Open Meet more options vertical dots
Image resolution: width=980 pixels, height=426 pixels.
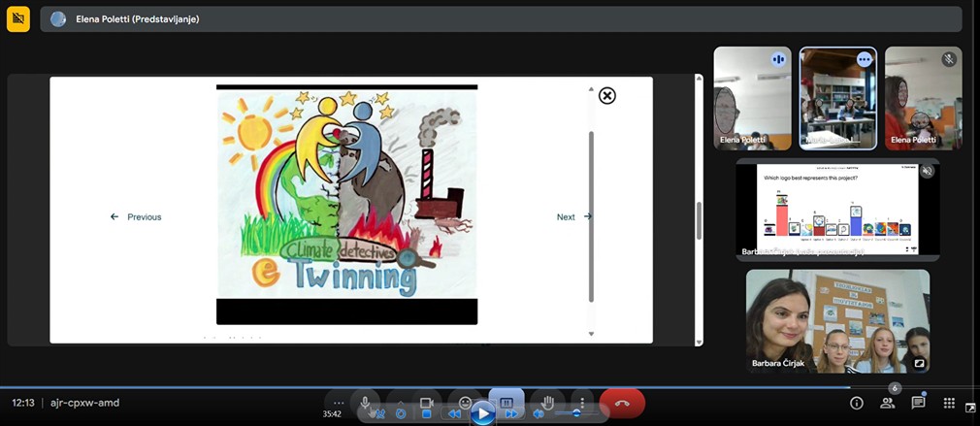tap(582, 403)
